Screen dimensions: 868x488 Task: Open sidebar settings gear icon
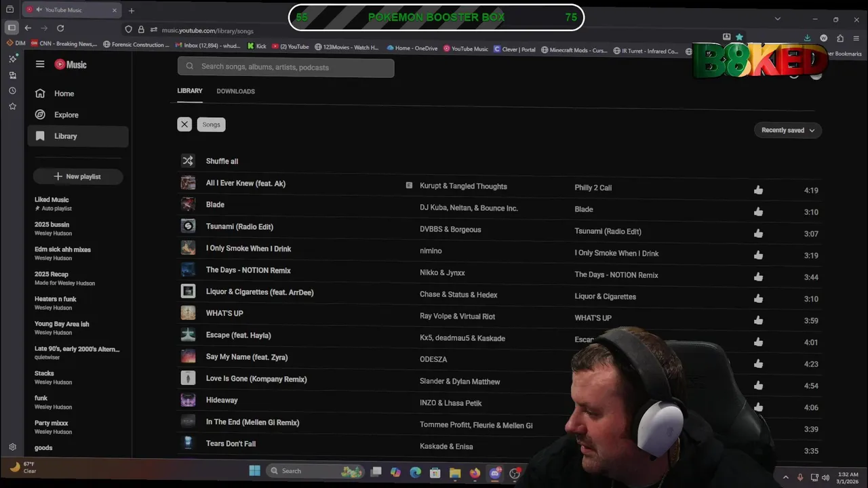coord(12,447)
